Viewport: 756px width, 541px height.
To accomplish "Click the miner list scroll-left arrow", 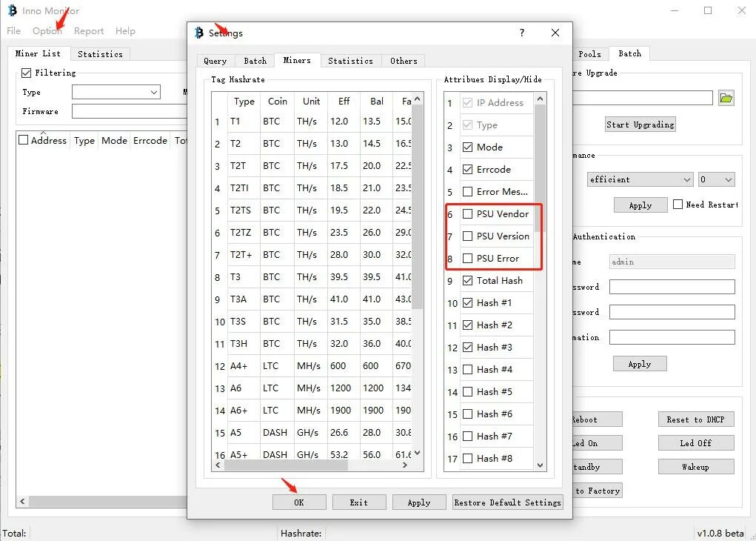I will pos(22,502).
